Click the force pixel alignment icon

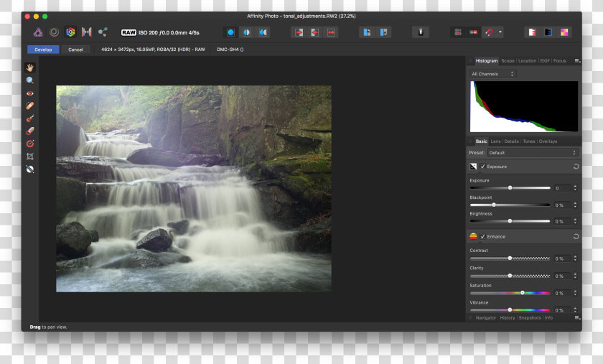pyautogui.click(x=473, y=33)
